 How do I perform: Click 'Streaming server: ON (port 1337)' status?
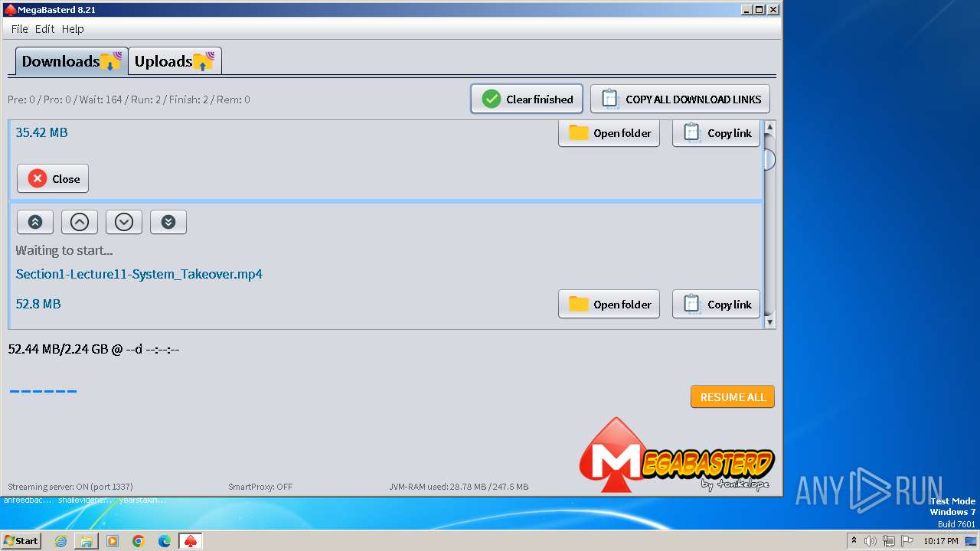(70, 487)
